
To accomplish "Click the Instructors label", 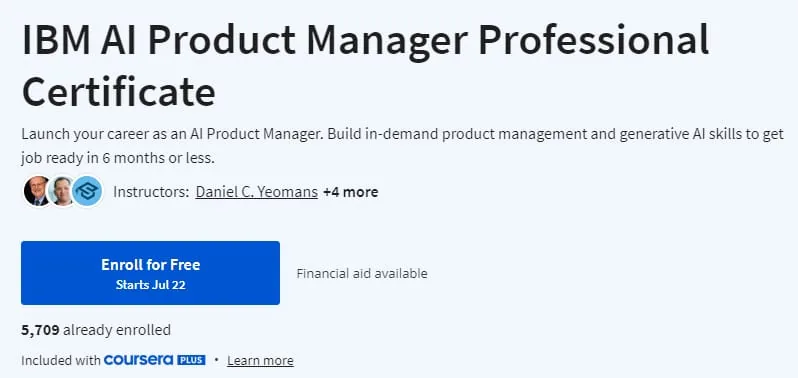I will [x=151, y=192].
